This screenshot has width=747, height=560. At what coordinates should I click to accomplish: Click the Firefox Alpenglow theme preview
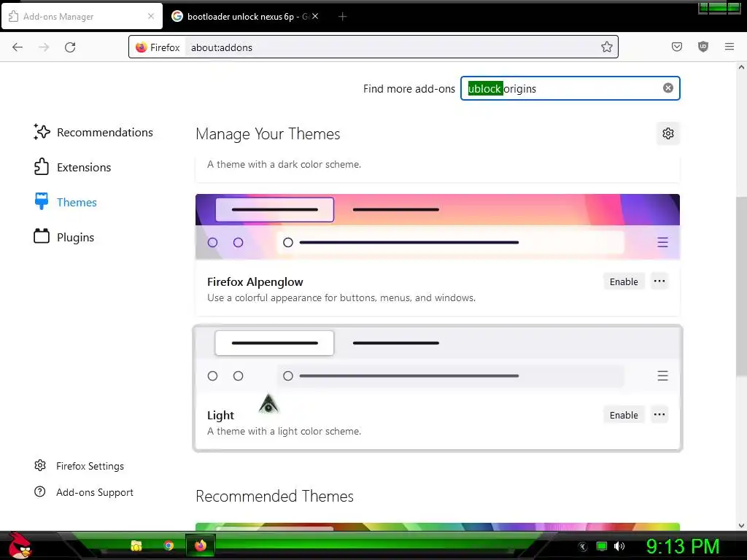coord(438,227)
